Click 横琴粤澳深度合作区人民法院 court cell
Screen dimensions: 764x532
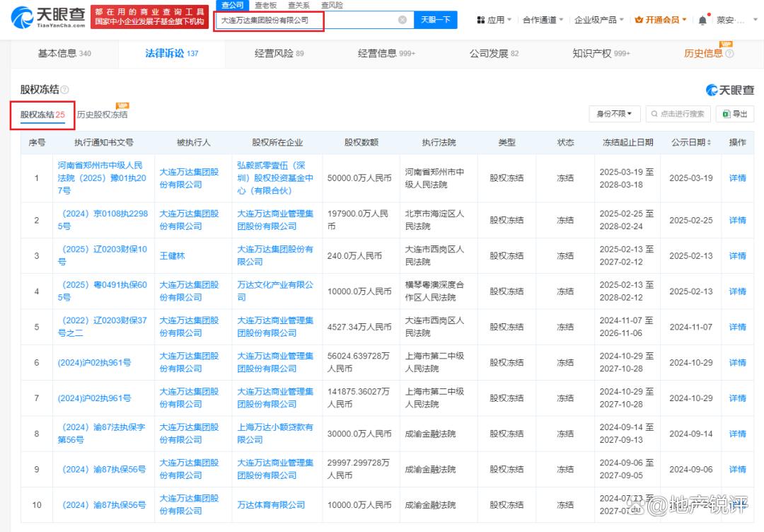click(x=434, y=291)
